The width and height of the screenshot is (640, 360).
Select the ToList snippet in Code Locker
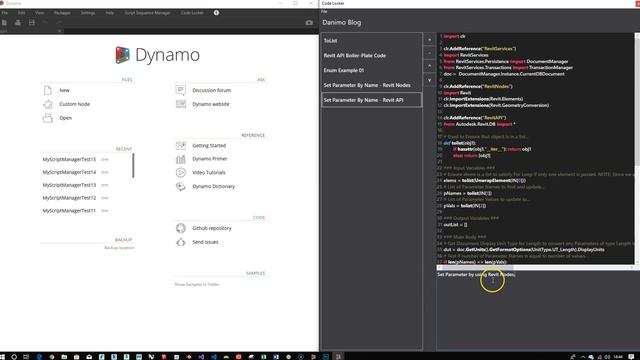point(371,40)
